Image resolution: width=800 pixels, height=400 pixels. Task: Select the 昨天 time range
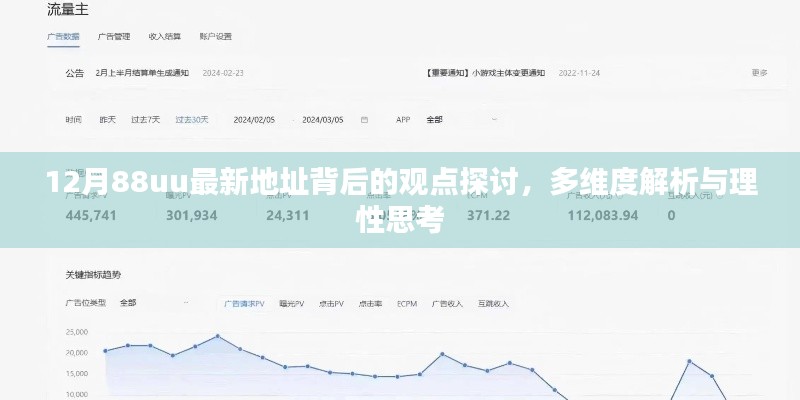pyautogui.click(x=108, y=120)
